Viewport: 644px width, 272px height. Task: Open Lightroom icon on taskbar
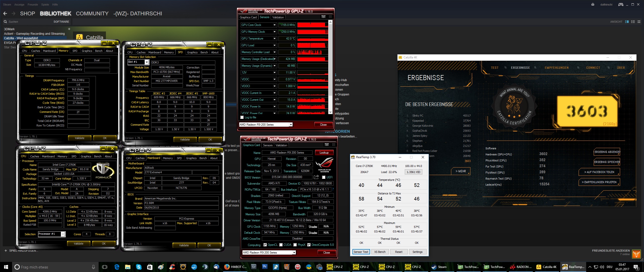[x=254, y=267]
